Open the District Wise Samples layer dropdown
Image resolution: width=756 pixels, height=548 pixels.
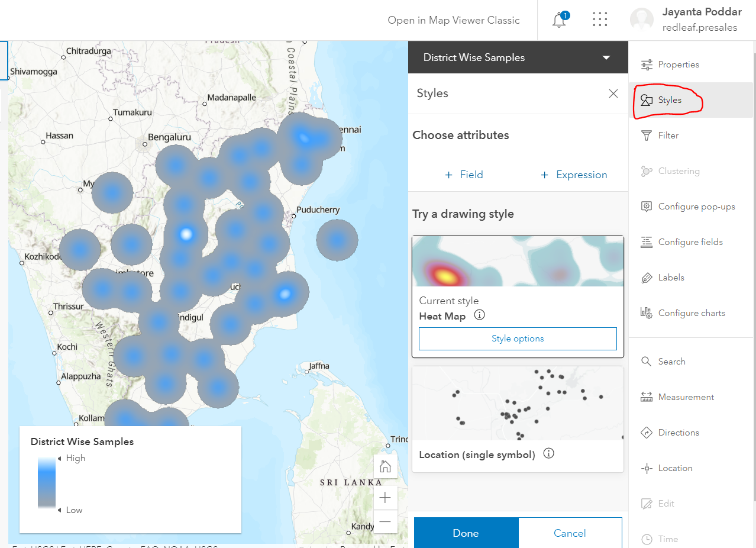[x=606, y=57]
